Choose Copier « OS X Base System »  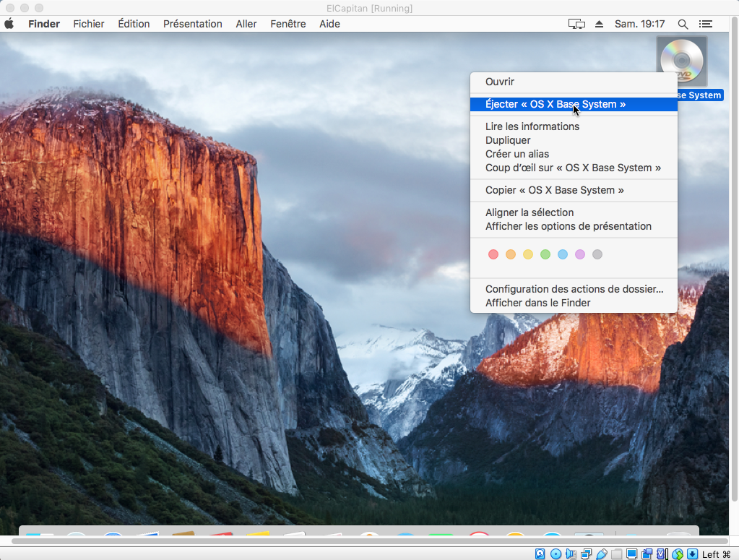tap(574, 190)
